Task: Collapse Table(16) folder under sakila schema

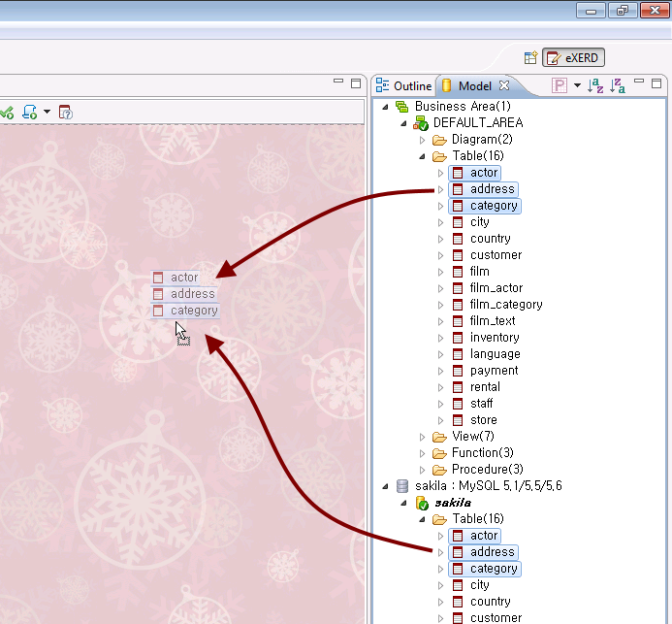Action: coord(422,519)
